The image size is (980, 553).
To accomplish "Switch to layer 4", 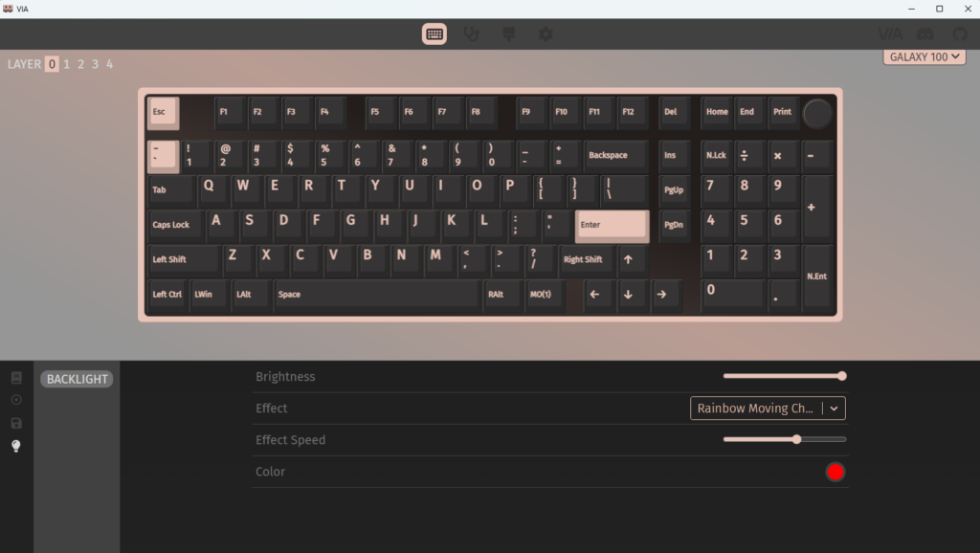I will pos(109,64).
